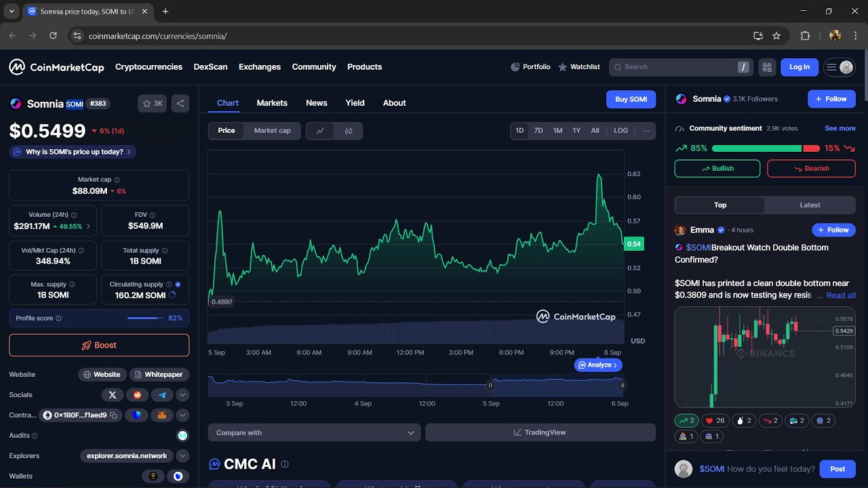The width and height of the screenshot is (868, 488).
Task: Set chart range to 1M
Action: [x=557, y=131]
